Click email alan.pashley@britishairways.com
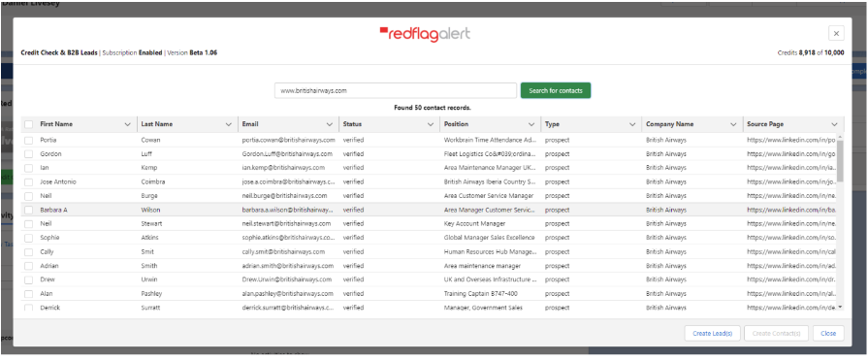The height and width of the screenshot is (361, 868). pyautogui.click(x=287, y=293)
